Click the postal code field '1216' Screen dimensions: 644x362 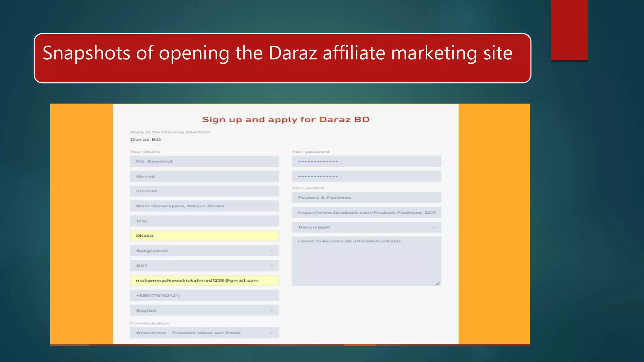tap(204, 221)
